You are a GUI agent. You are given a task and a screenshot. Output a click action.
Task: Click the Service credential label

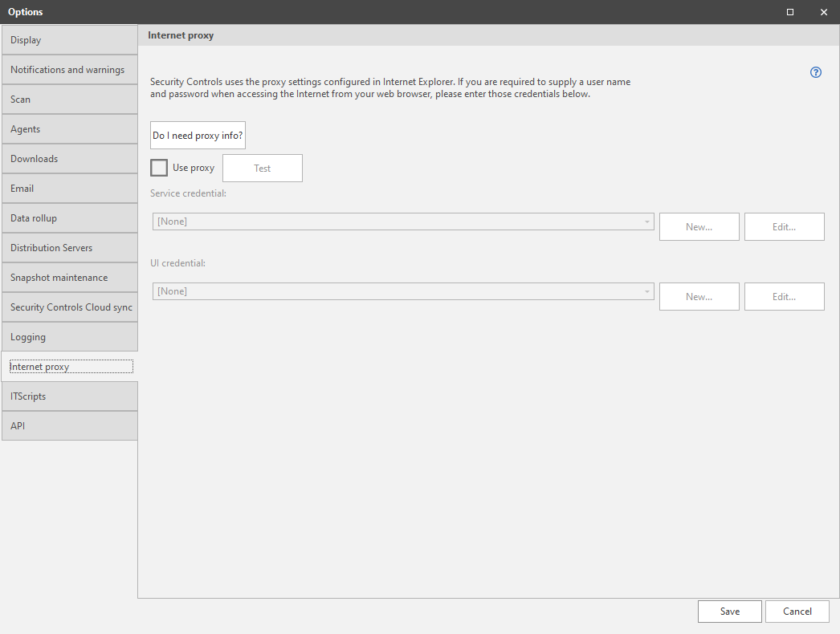pyautogui.click(x=188, y=193)
